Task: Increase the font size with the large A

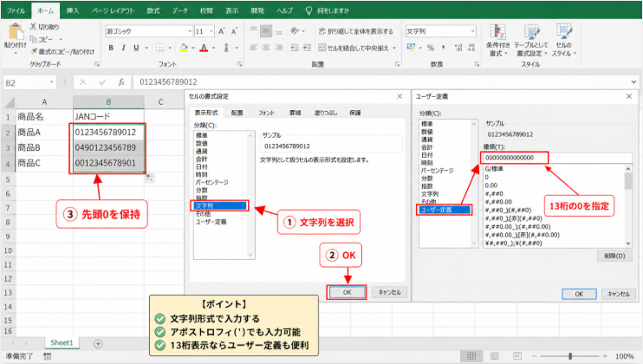Action: [x=222, y=31]
